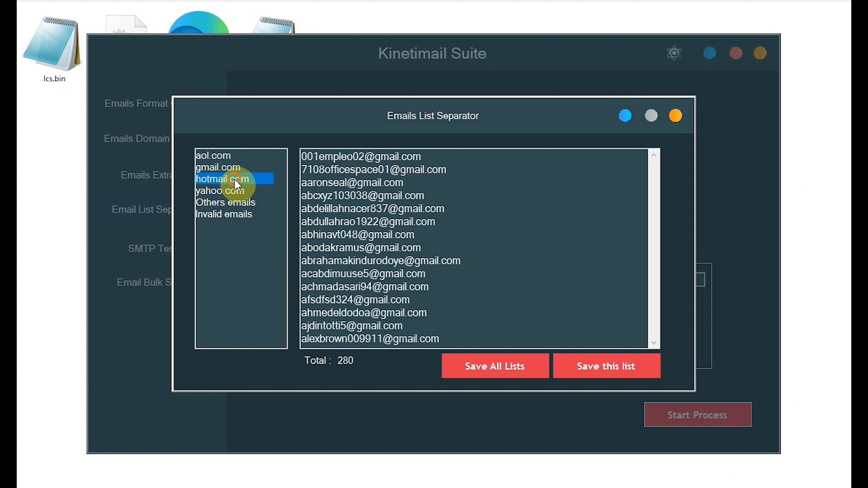
Task: Select Invalid emails category
Action: [224, 214]
